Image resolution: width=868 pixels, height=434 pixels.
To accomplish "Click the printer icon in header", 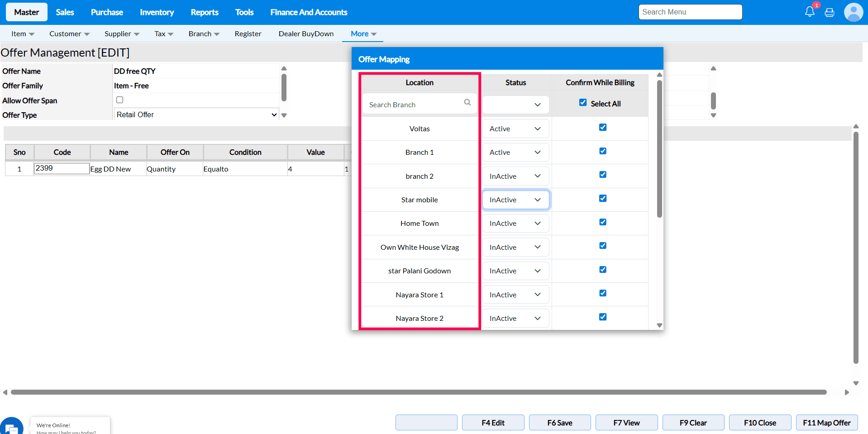I will coord(830,13).
